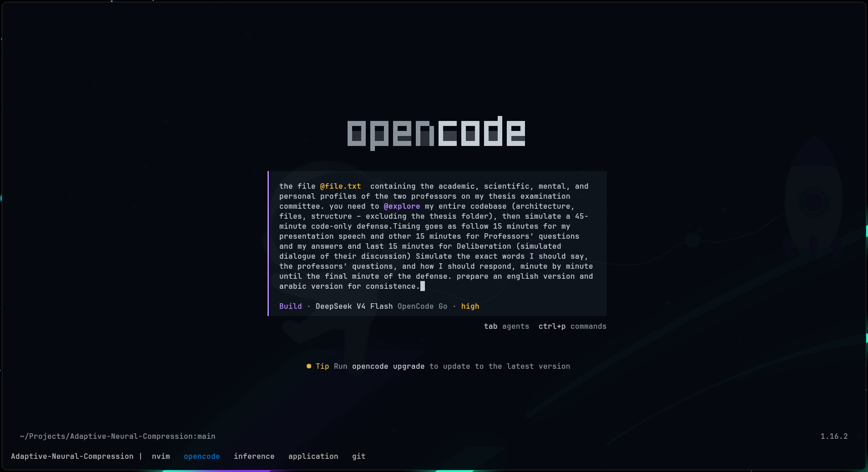Image resolution: width=868 pixels, height=472 pixels.
Task: Click the tab agents shortcut hint
Action: click(507, 326)
